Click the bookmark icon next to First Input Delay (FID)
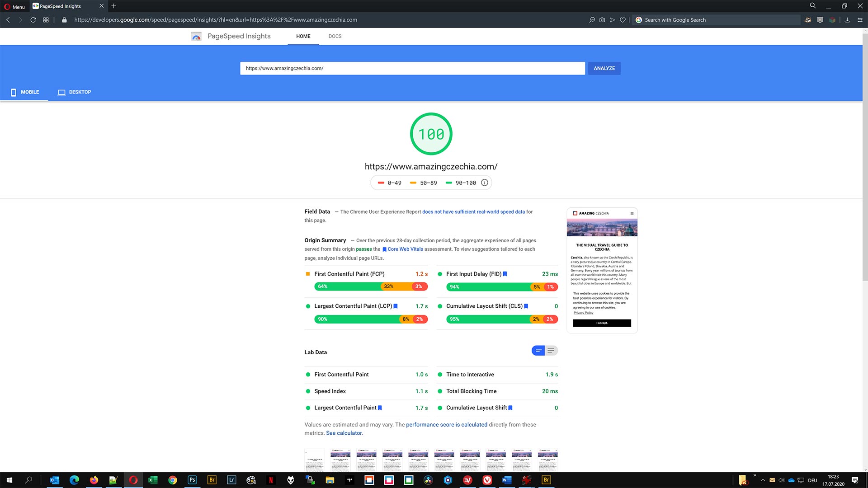The image size is (868, 488). coord(505,274)
